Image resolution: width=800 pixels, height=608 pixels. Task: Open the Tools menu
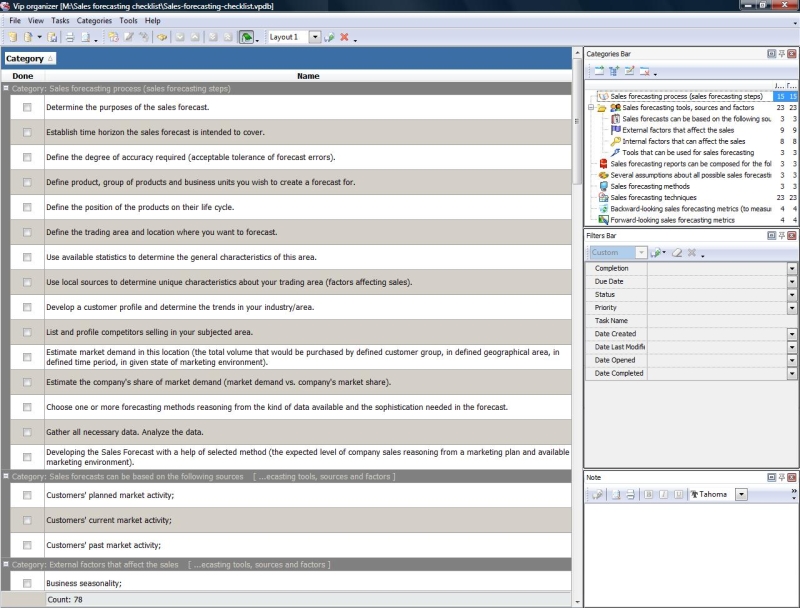[x=128, y=20]
